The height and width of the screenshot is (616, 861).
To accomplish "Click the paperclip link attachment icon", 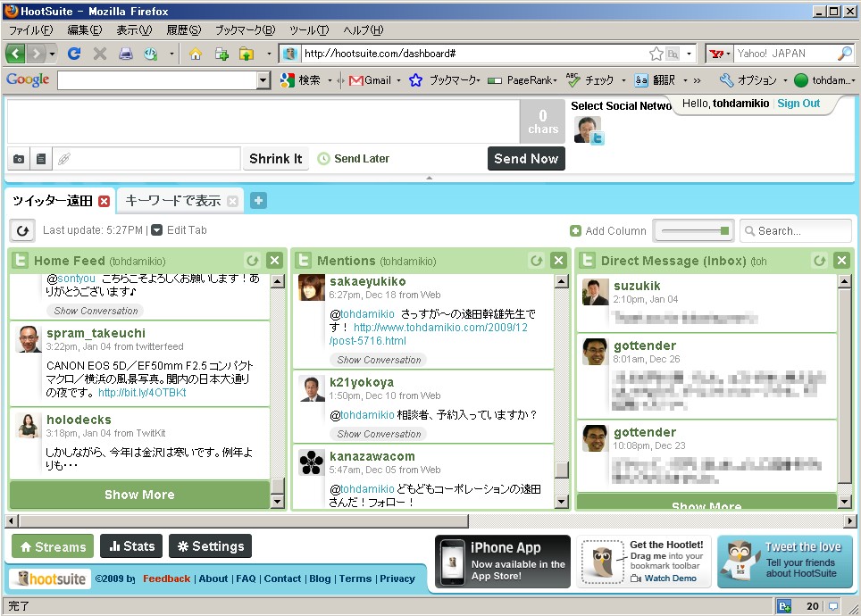I will click(63, 159).
